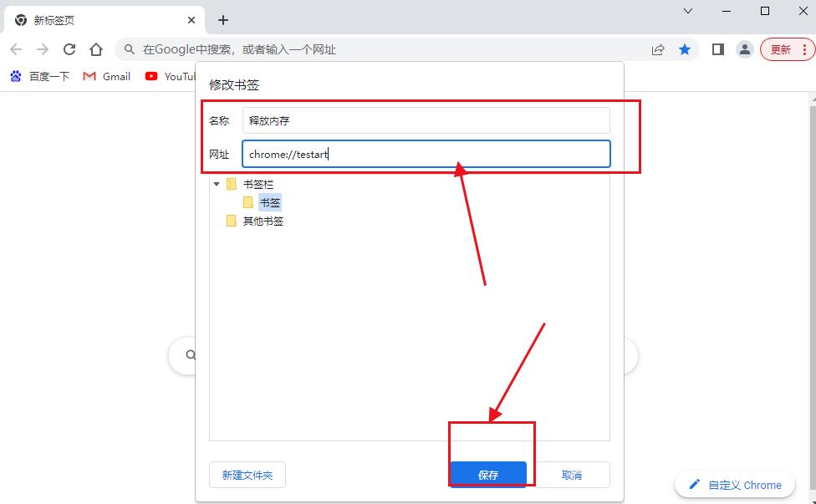Open the Gmail bookmark
The width and height of the screenshot is (816, 504).
[x=107, y=76]
